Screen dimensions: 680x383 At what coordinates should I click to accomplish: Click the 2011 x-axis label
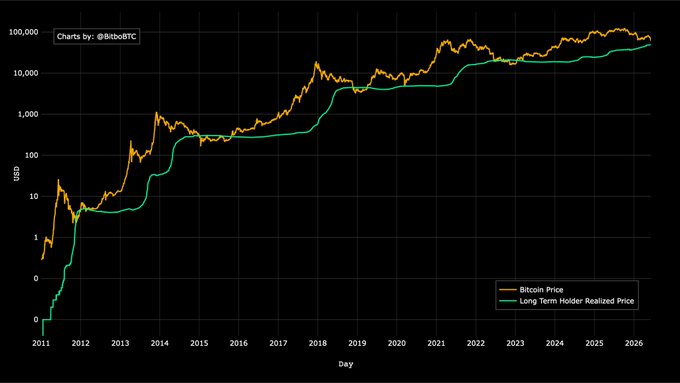[41, 344]
